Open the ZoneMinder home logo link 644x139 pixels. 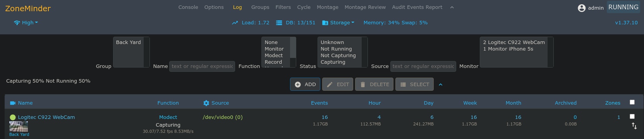point(28,8)
